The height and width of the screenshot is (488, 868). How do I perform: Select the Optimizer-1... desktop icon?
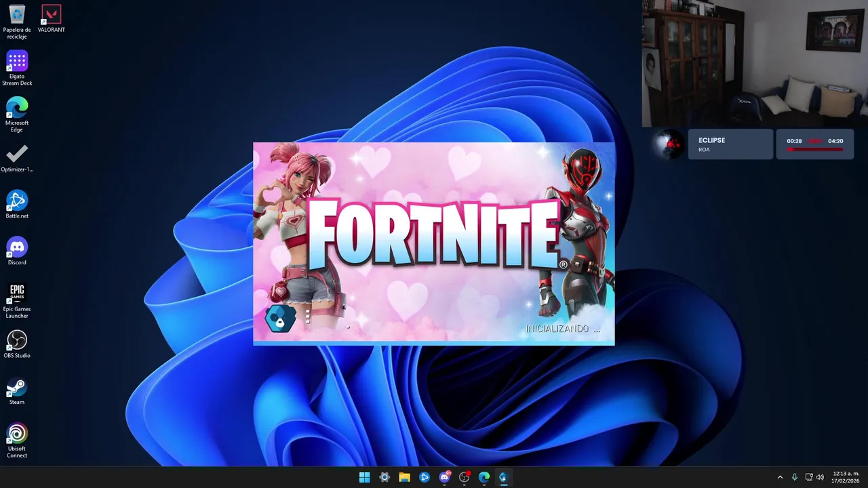pos(17,158)
